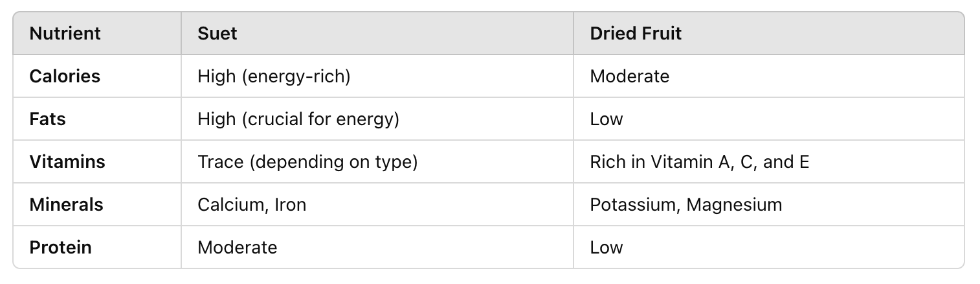Image resolution: width=980 pixels, height=284 pixels.
Task: Select the Protein row label
Action: [x=61, y=247]
